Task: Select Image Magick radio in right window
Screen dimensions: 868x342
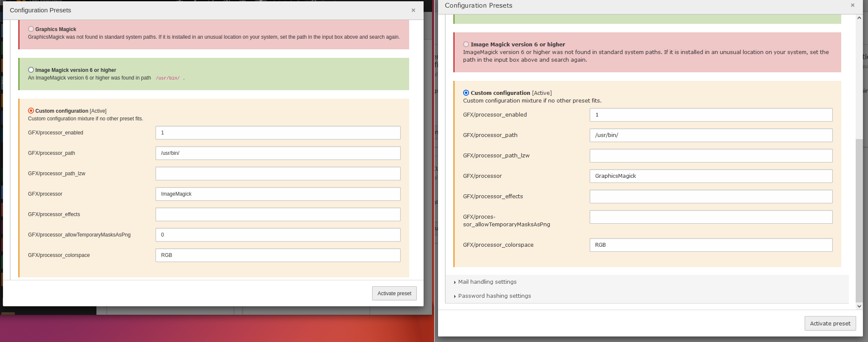Action: pos(466,44)
